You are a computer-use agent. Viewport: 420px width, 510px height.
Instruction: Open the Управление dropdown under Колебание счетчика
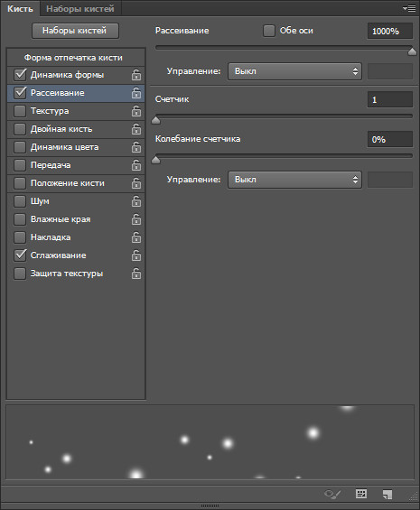click(294, 180)
